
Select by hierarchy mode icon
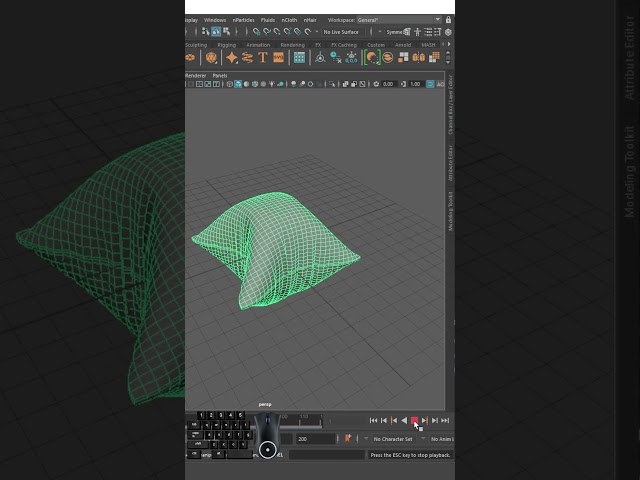pos(206,31)
